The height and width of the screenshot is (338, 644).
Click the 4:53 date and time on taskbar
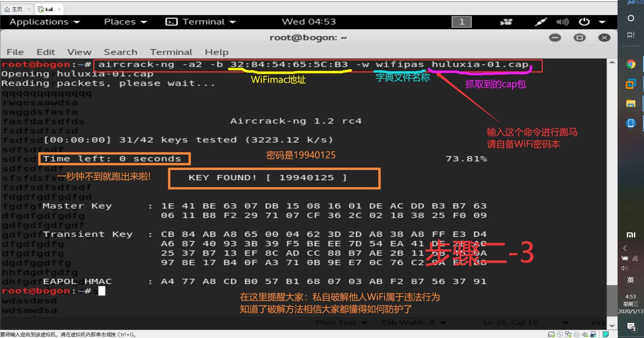coord(631,304)
